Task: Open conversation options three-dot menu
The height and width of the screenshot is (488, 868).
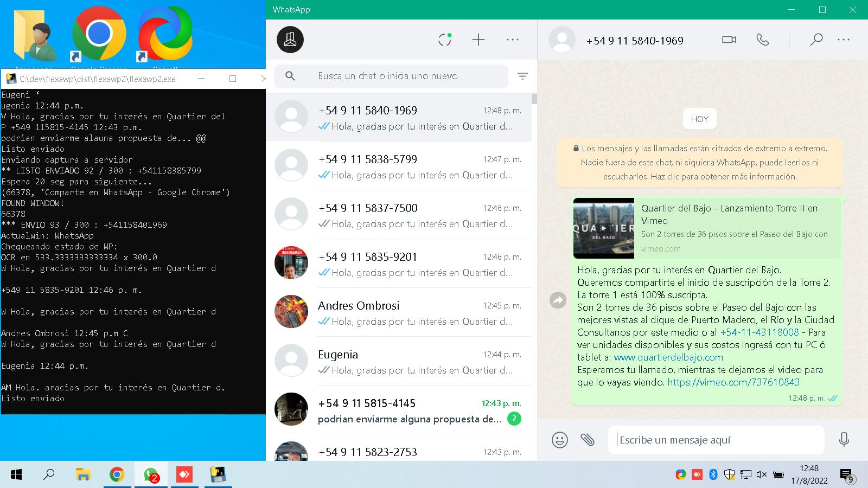Action: [844, 40]
